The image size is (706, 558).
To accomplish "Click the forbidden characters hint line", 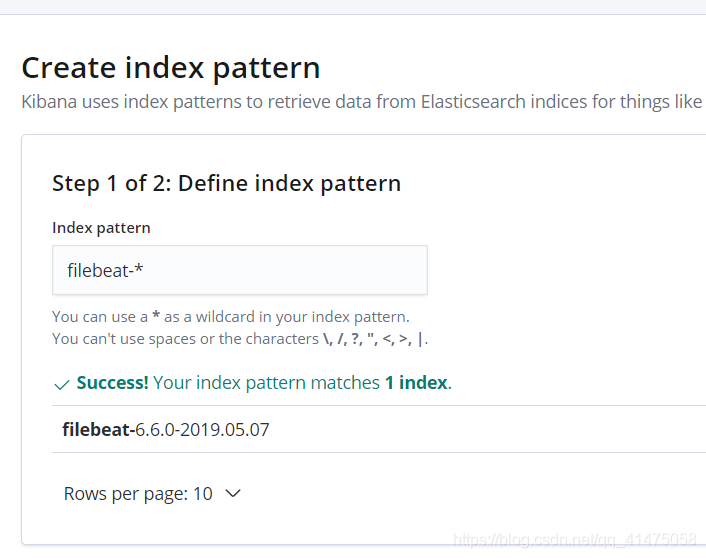I will (x=240, y=339).
